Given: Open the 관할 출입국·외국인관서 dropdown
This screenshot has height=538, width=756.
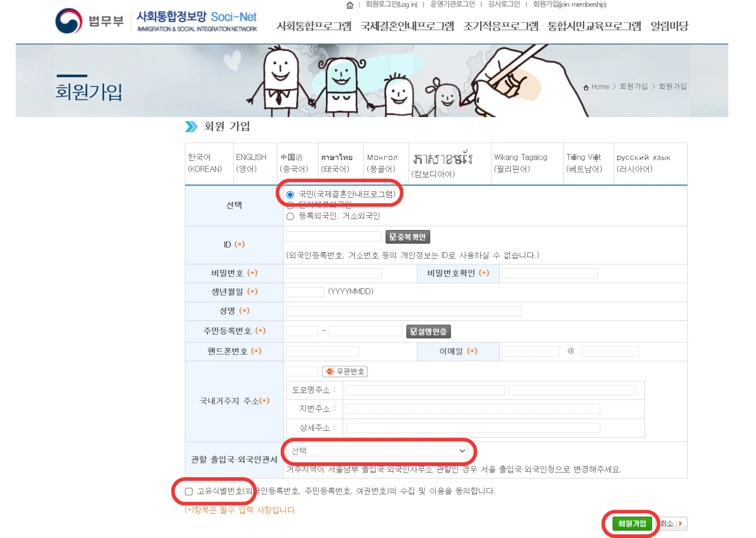Looking at the screenshot, I should point(378,451).
